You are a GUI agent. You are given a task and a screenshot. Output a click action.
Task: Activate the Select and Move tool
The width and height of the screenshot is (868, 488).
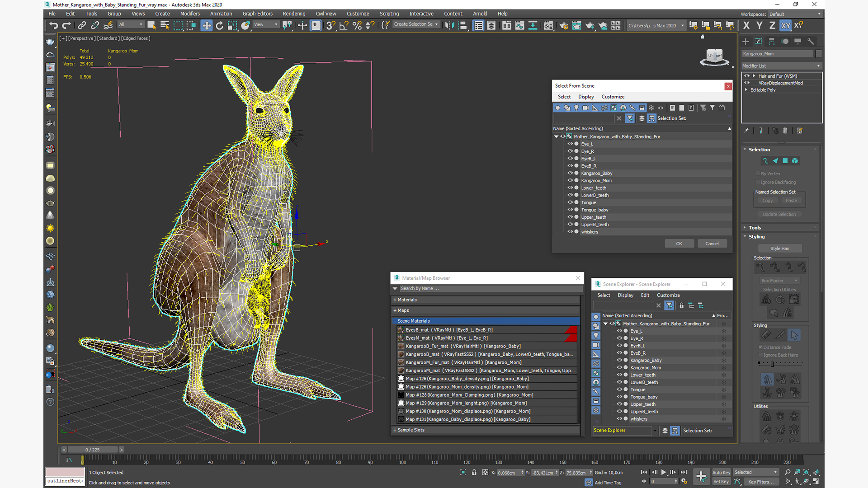(206, 26)
